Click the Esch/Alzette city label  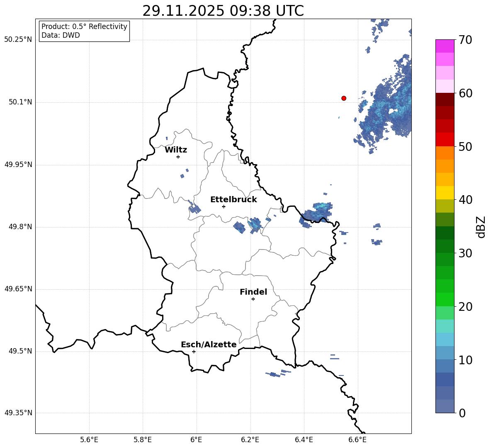click(x=209, y=344)
